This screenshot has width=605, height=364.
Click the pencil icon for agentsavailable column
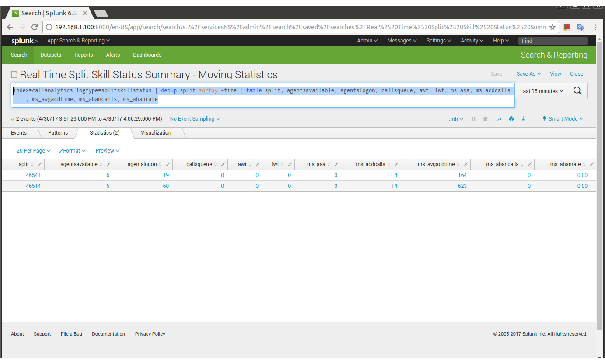pos(108,164)
